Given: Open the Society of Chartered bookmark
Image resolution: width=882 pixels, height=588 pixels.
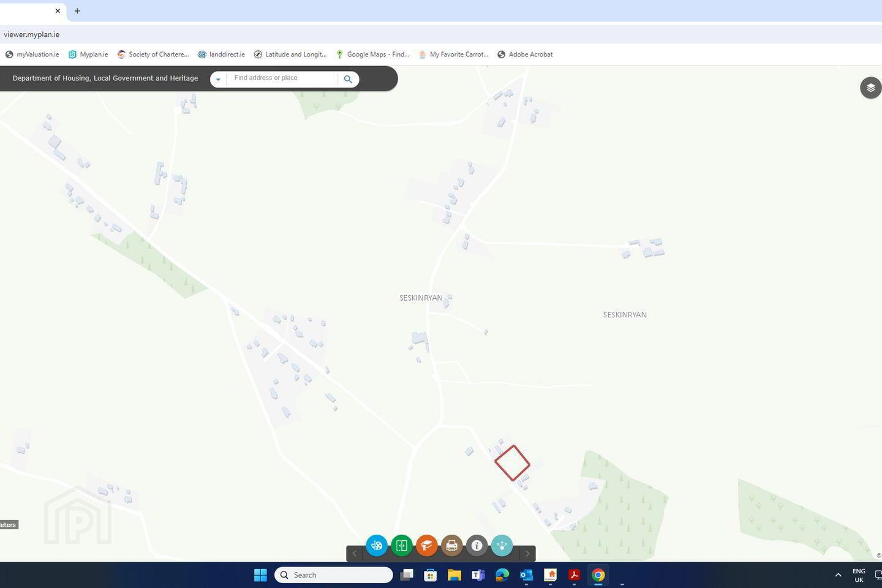Looking at the screenshot, I should coord(153,55).
